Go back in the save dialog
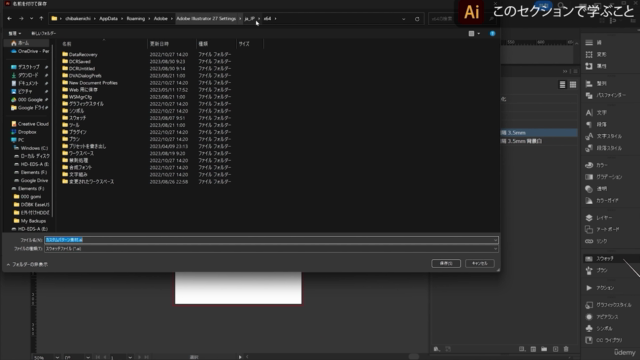The height and width of the screenshot is (360, 640). pos(9,18)
